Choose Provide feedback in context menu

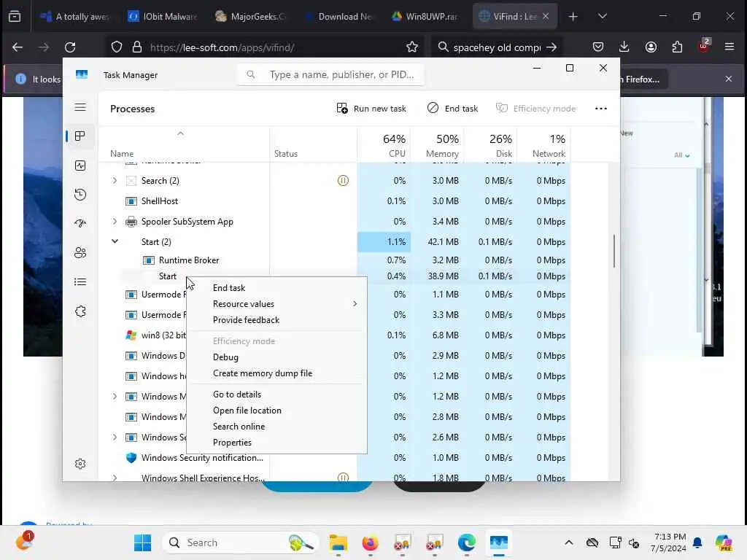coord(246,320)
